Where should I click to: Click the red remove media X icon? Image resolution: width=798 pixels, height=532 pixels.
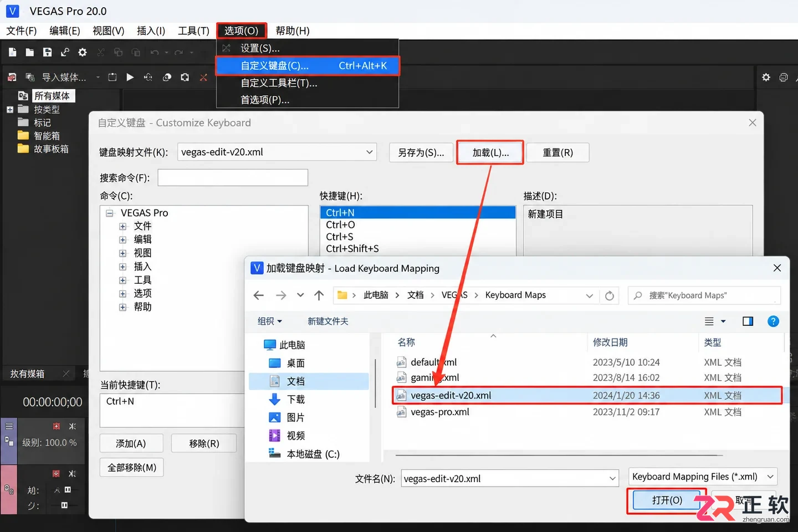tap(203, 77)
